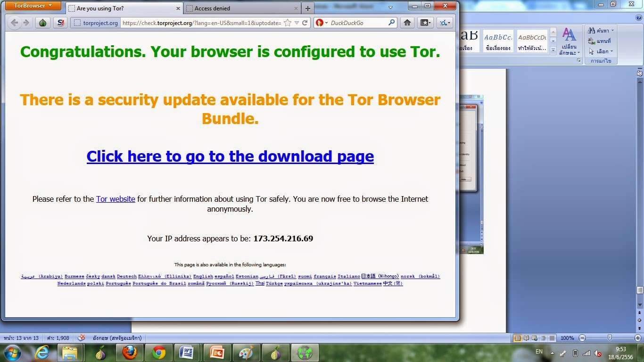This screenshot has width=644, height=362.
Task: Open the NoScript S icon in toolbar
Action: (x=60, y=23)
